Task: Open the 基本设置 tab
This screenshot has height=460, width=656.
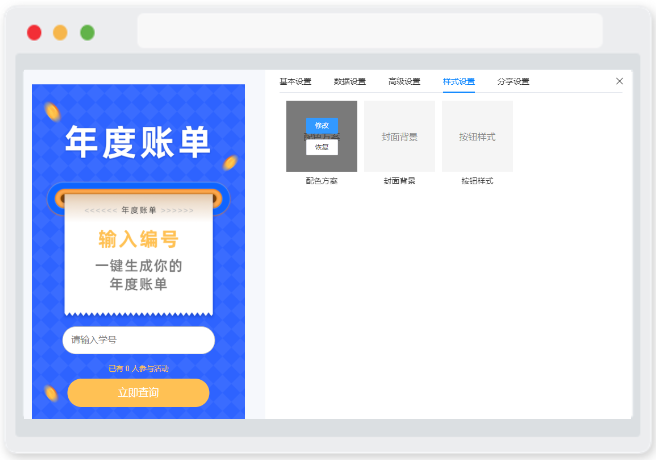Action: point(295,82)
